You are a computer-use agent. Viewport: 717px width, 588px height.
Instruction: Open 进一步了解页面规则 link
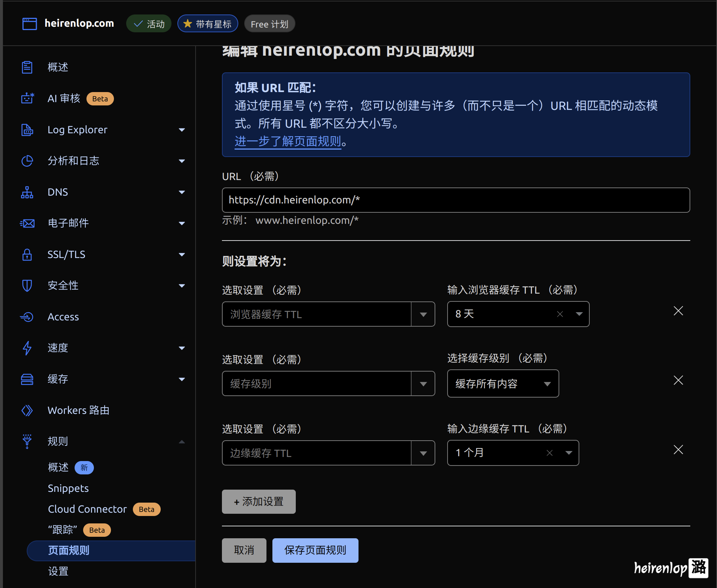coord(288,141)
